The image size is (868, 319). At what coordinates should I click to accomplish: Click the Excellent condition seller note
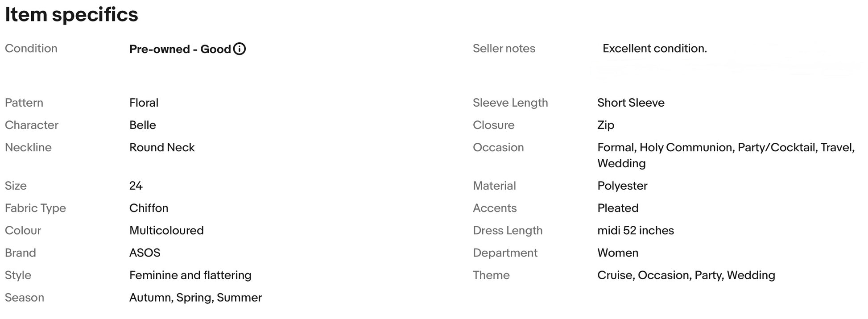(x=654, y=49)
